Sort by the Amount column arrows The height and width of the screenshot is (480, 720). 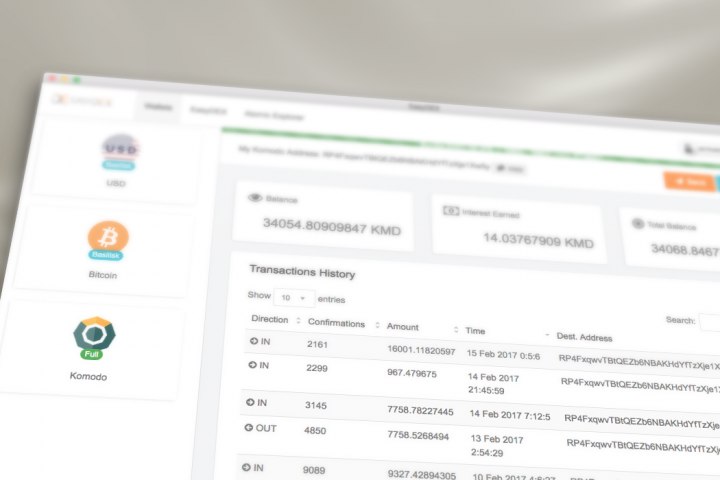click(x=456, y=329)
